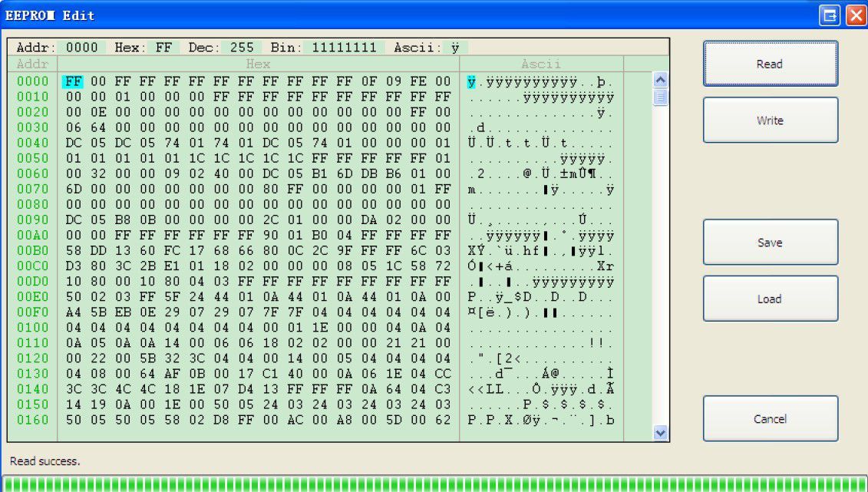Click the Ascii value field ÿ

[455, 47]
